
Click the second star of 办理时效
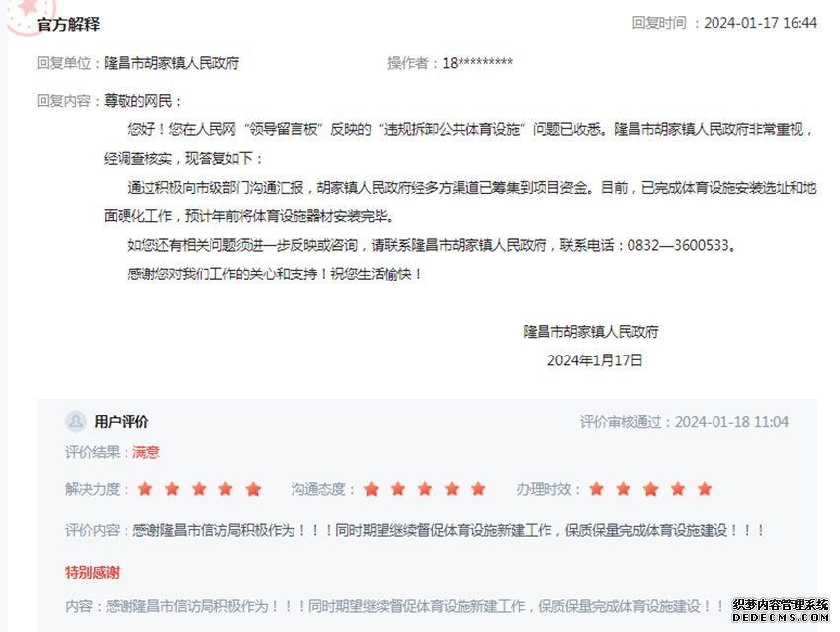[x=623, y=489]
